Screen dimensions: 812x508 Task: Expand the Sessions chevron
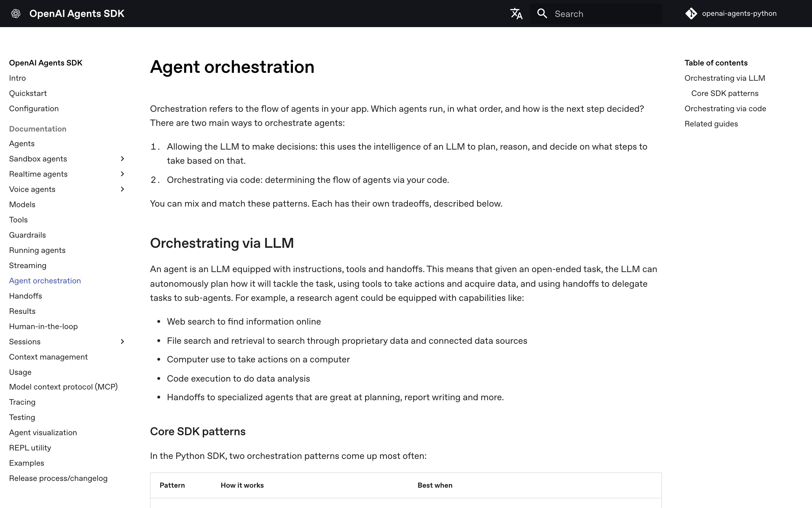[x=122, y=341]
